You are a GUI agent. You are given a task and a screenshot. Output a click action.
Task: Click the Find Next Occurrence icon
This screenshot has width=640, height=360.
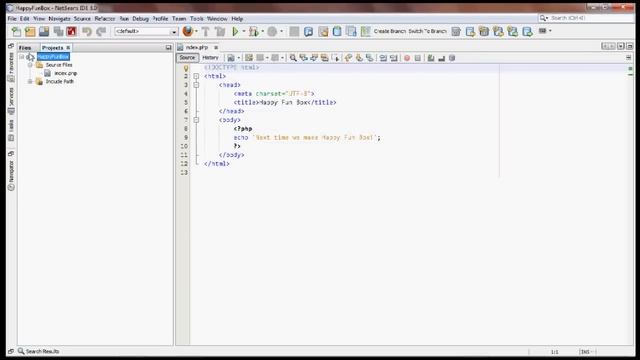(x=314, y=58)
